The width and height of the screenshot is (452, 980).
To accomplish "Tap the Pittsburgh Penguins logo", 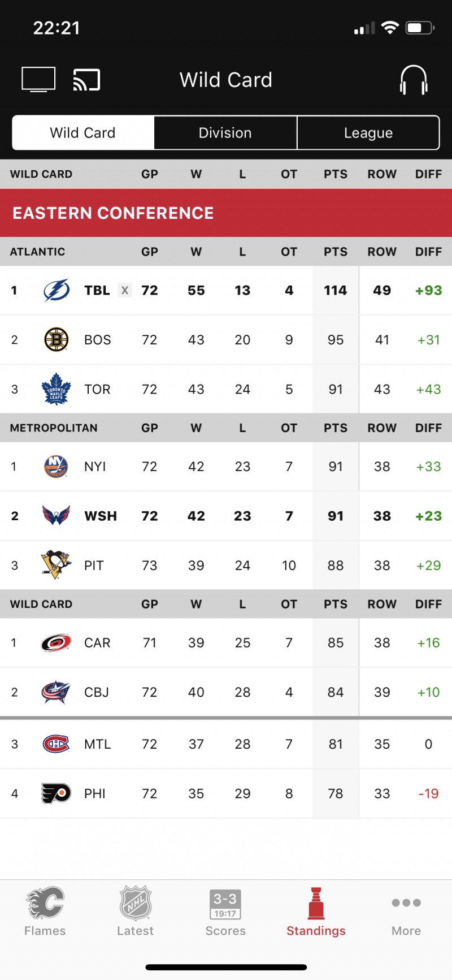I will pyautogui.click(x=56, y=565).
